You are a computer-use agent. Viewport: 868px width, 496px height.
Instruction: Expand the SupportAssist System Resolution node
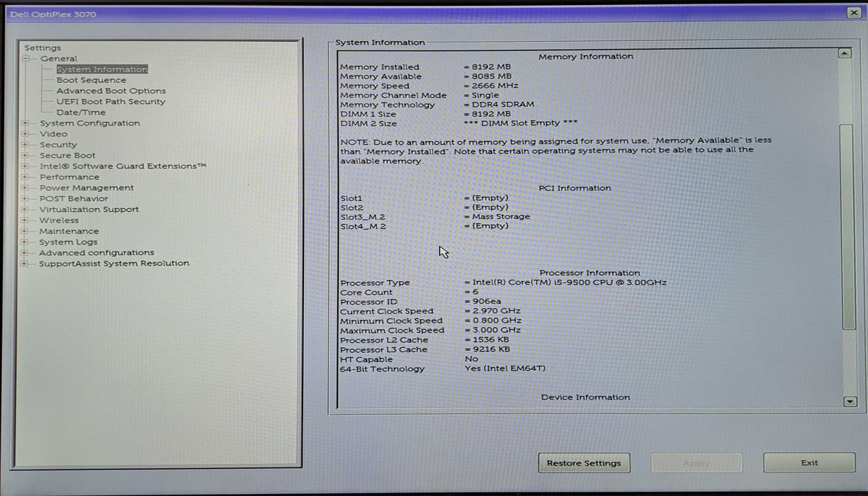coord(26,264)
